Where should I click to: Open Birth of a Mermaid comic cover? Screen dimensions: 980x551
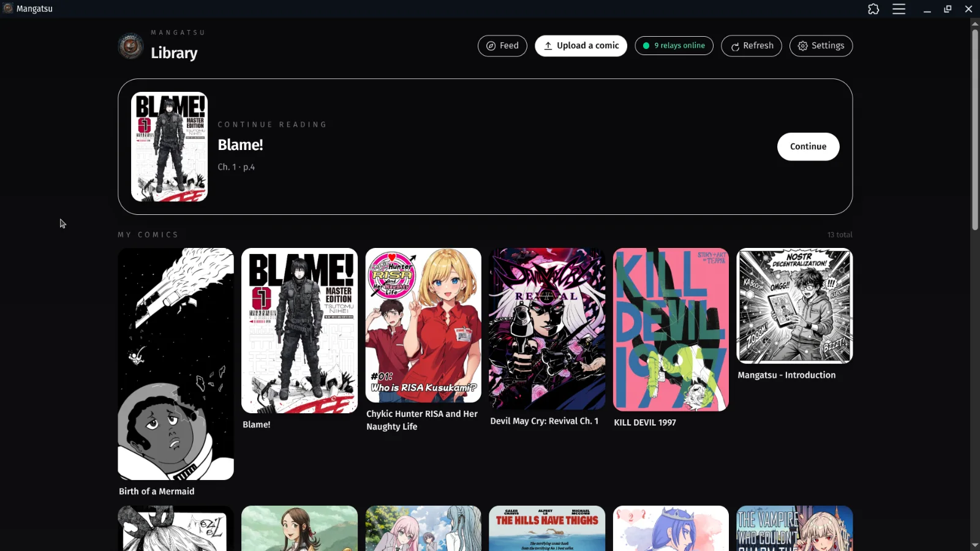click(x=176, y=364)
